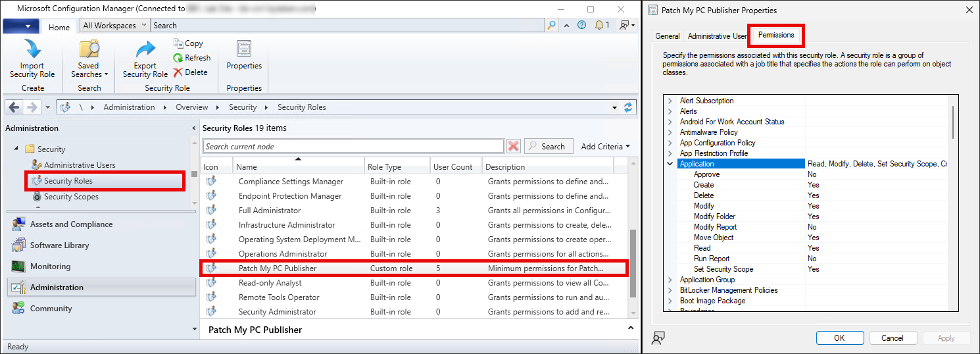Open Monitoring workspace
Image resolution: width=980 pixels, height=354 pixels.
(101, 266)
